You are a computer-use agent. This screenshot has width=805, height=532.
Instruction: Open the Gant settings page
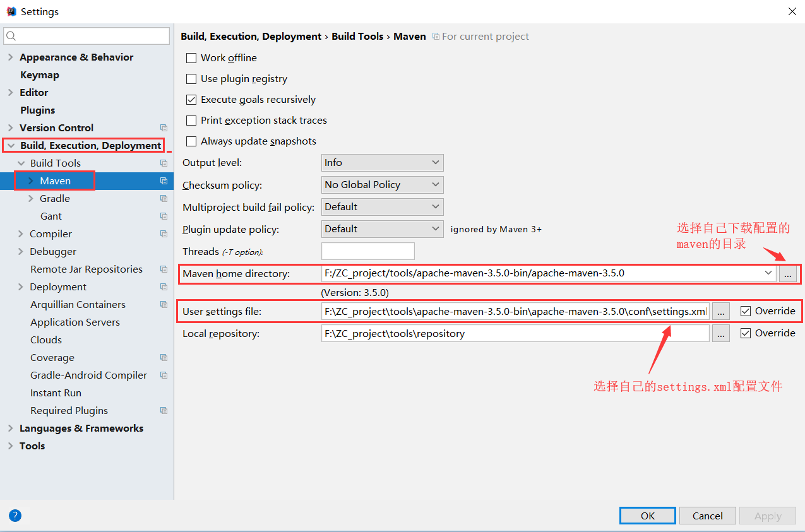point(51,216)
